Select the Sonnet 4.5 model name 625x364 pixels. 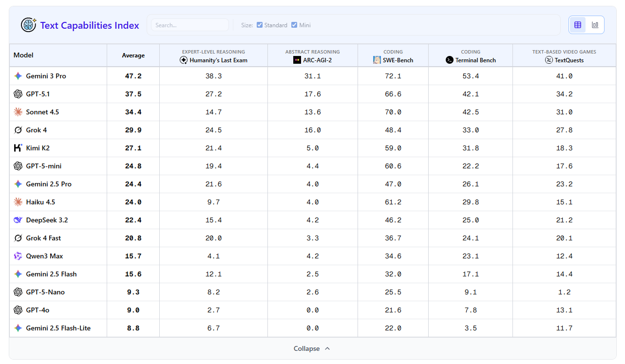(42, 112)
